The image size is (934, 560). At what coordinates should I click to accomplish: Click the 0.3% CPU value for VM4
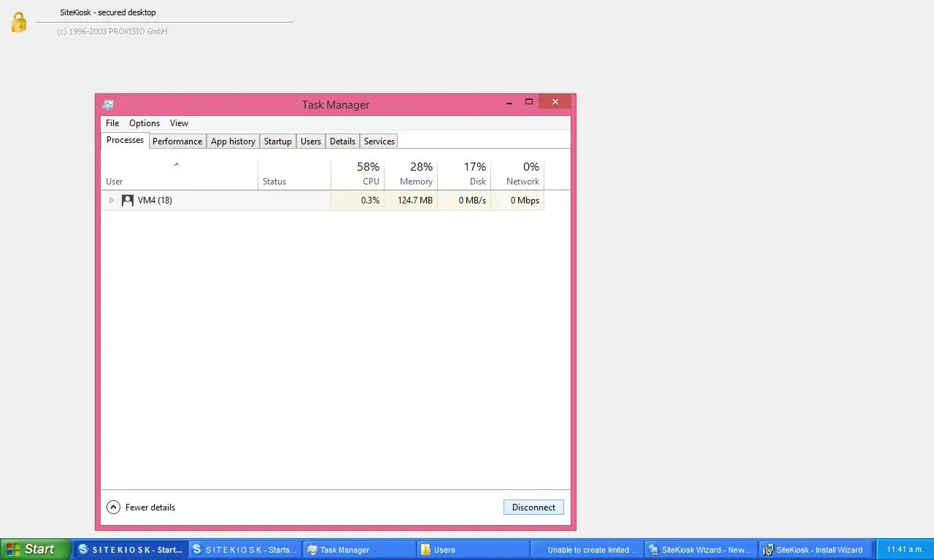[x=370, y=201]
